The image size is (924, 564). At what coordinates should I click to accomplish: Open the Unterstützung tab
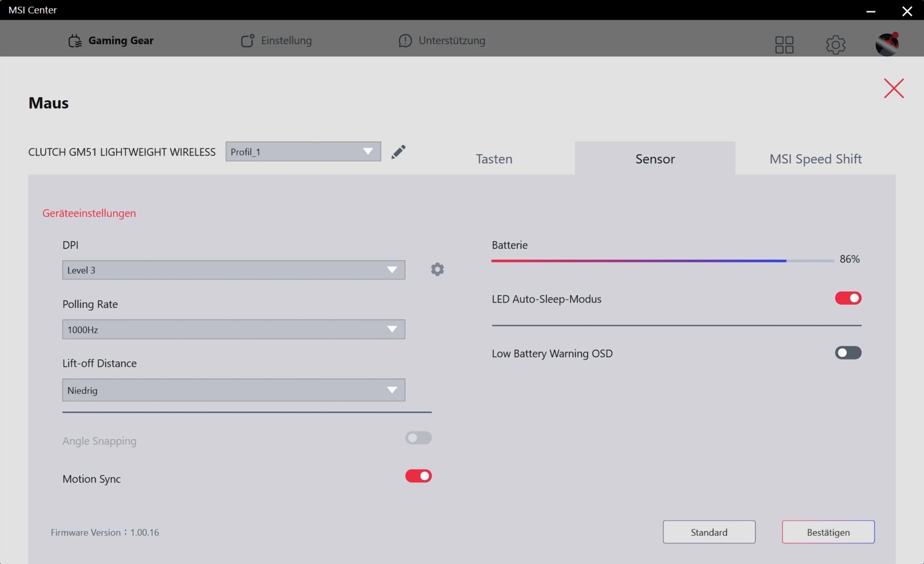click(442, 40)
